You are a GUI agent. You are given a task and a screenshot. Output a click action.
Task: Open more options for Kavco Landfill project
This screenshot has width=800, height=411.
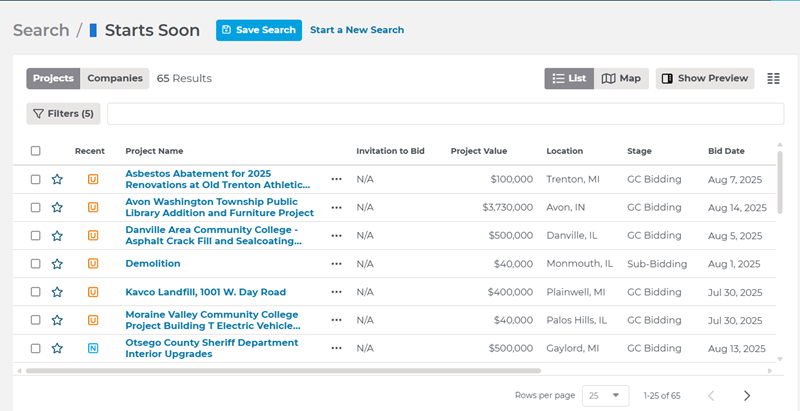pyautogui.click(x=336, y=292)
